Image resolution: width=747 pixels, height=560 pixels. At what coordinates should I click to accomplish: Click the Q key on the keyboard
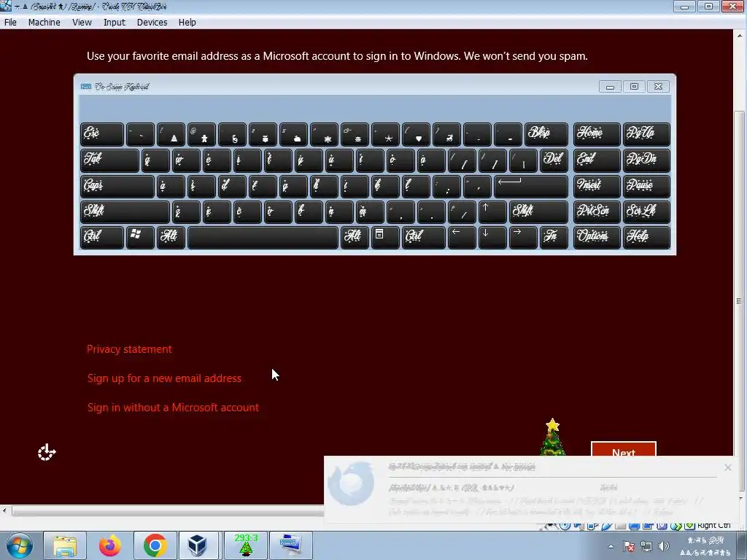pyautogui.click(x=155, y=160)
